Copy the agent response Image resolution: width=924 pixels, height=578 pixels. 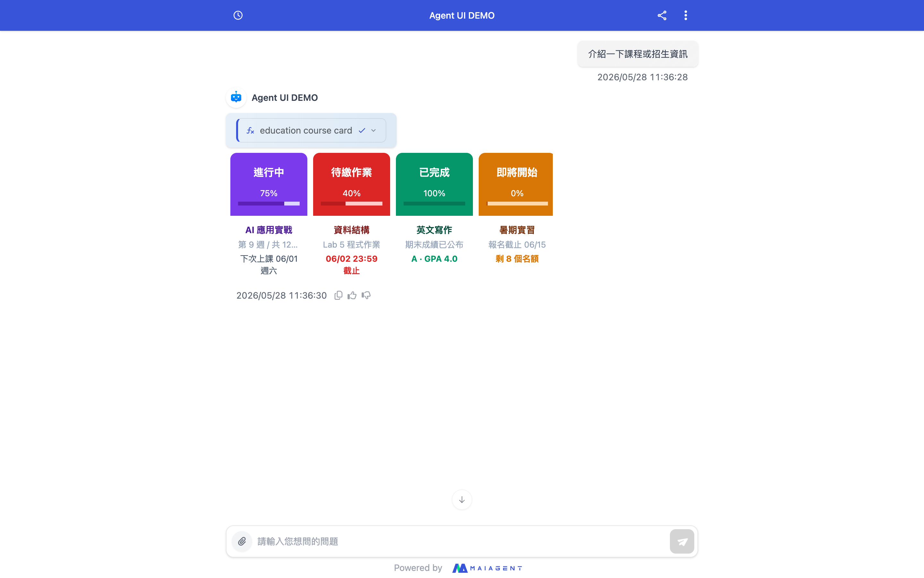pos(338,295)
